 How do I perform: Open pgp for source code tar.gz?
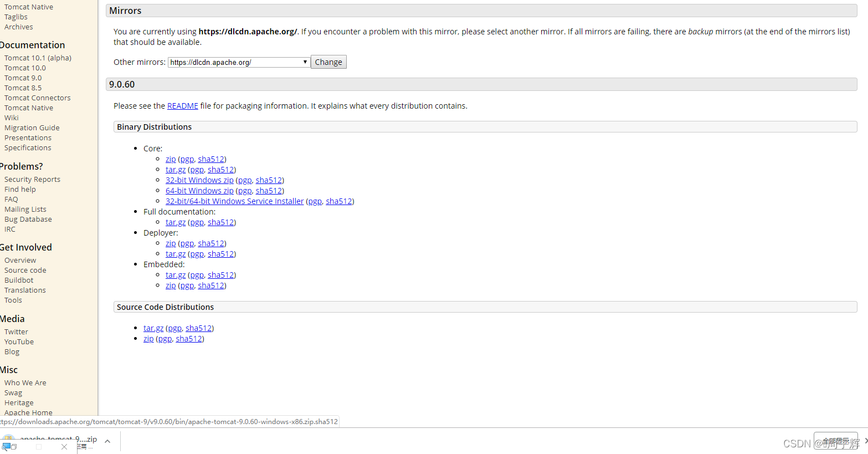click(174, 328)
